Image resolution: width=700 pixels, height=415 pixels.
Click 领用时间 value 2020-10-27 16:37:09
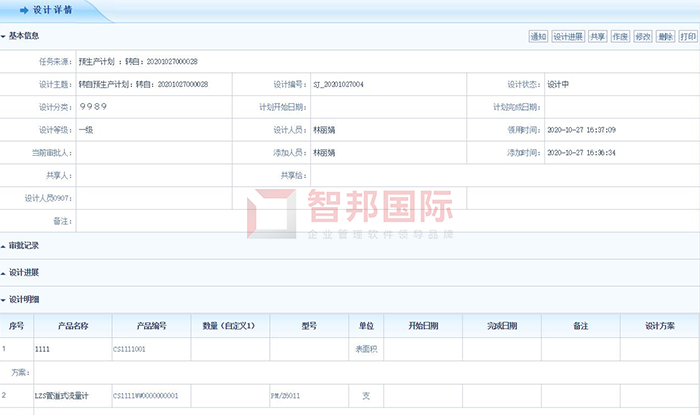click(581, 130)
